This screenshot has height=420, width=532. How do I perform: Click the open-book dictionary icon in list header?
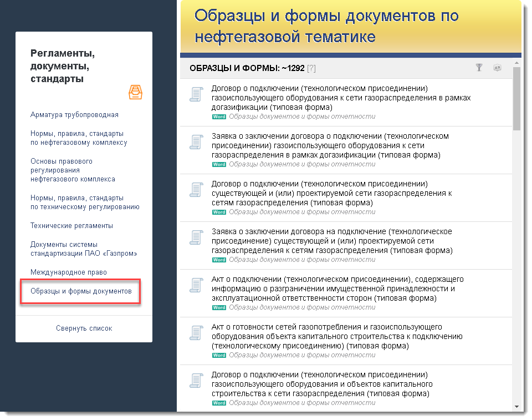pos(497,68)
